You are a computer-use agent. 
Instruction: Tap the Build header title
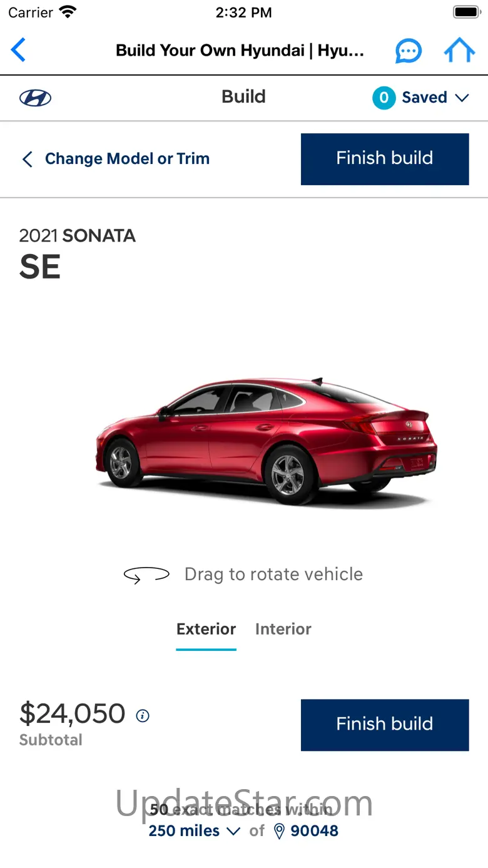coord(243,97)
